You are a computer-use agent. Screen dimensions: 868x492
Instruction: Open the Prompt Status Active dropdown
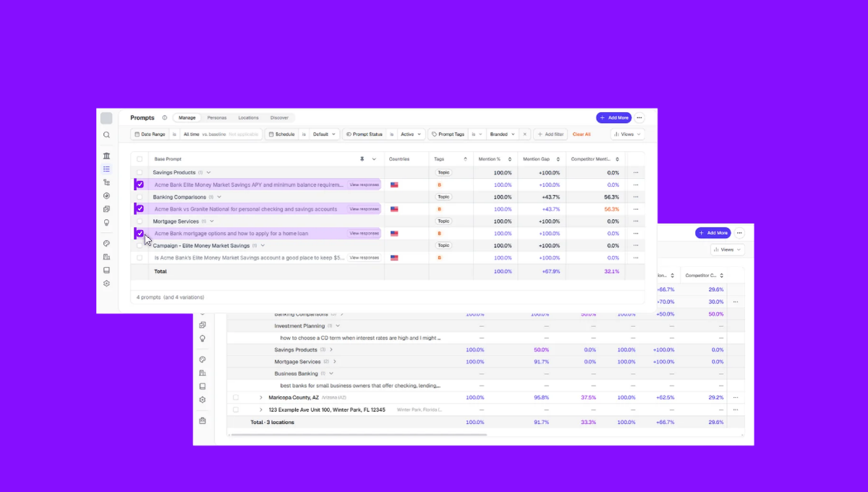(411, 135)
